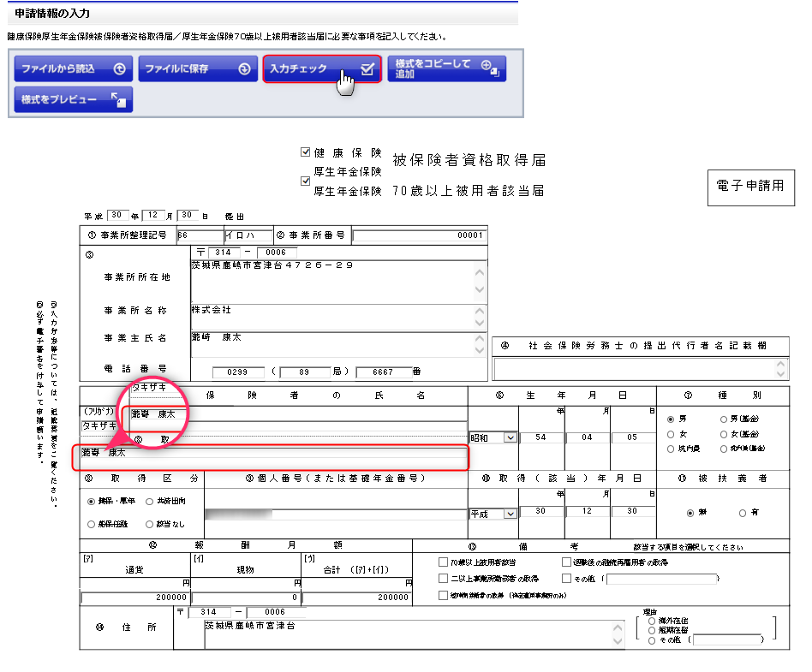The width and height of the screenshot is (812, 672).
Task: Click the 様式をコピーして追加 button icon
Action: [489, 68]
